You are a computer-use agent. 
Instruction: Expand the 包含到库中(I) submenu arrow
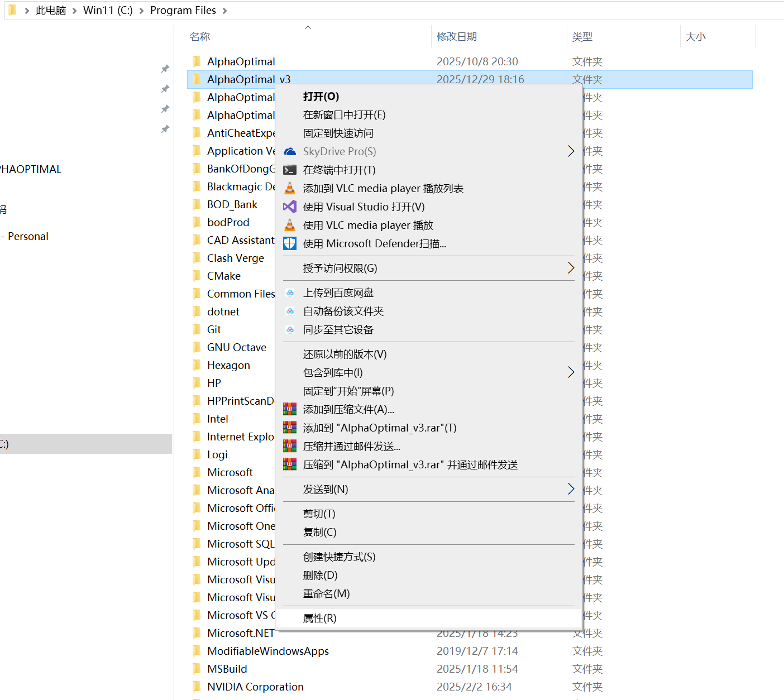pos(570,373)
